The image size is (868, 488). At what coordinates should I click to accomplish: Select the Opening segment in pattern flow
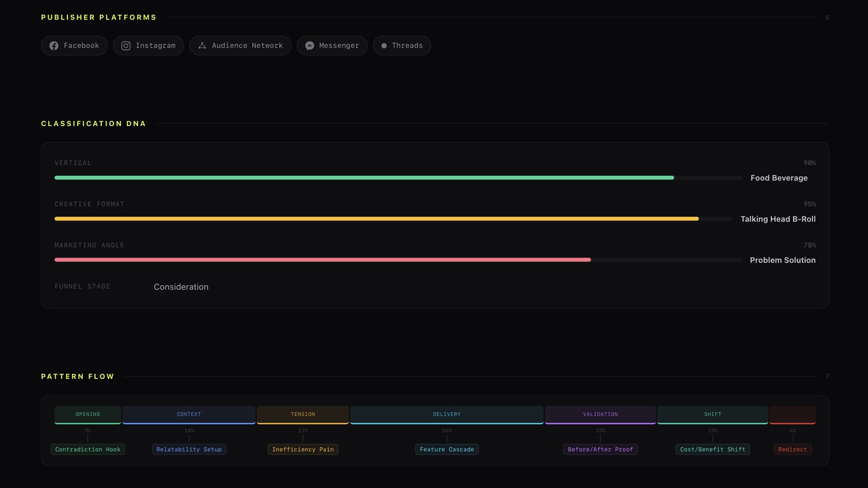click(x=88, y=415)
